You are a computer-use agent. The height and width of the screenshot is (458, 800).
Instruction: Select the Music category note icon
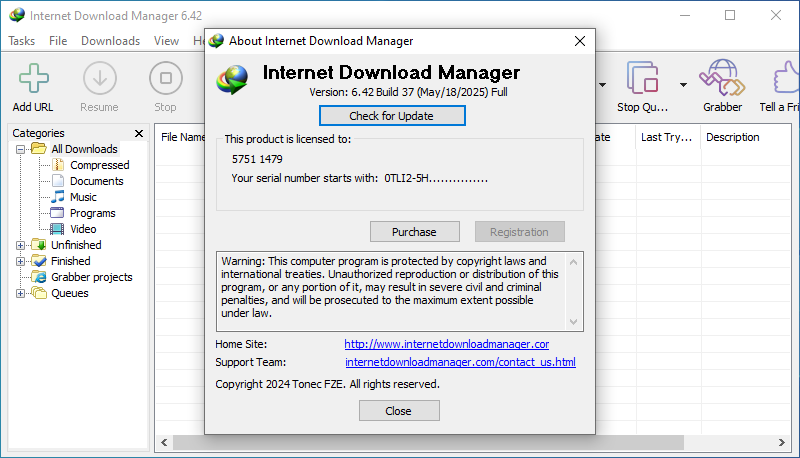point(58,196)
